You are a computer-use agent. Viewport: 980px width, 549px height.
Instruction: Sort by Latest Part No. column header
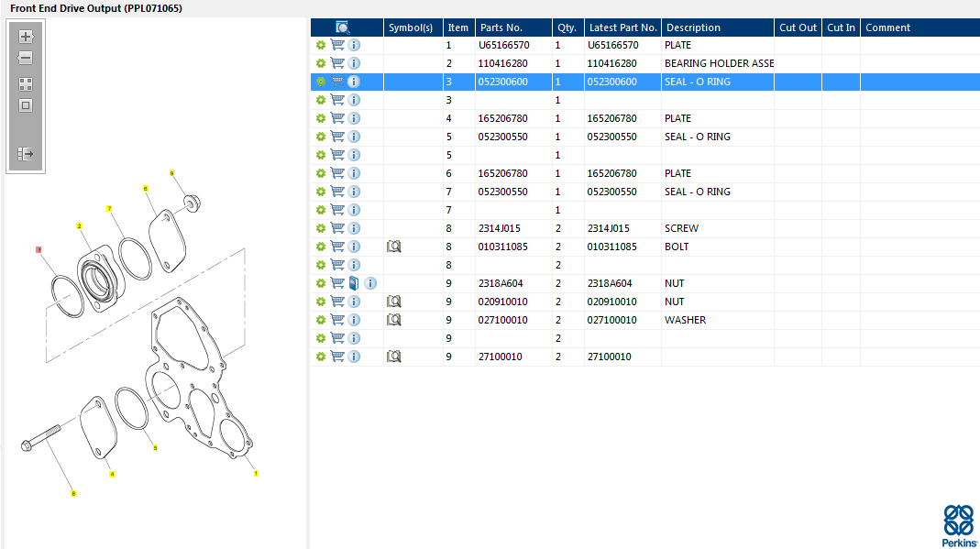(x=622, y=27)
